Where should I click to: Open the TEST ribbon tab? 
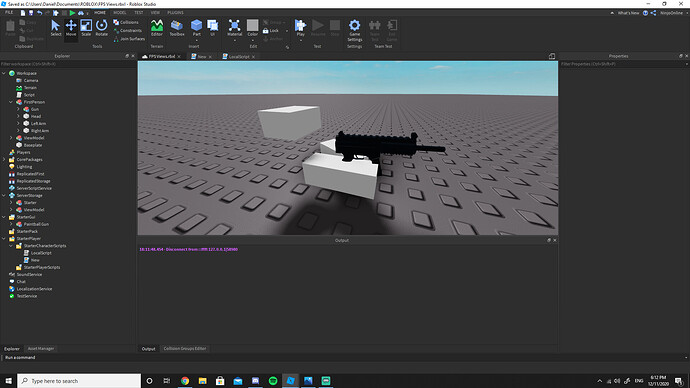click(x=139, y=13)
